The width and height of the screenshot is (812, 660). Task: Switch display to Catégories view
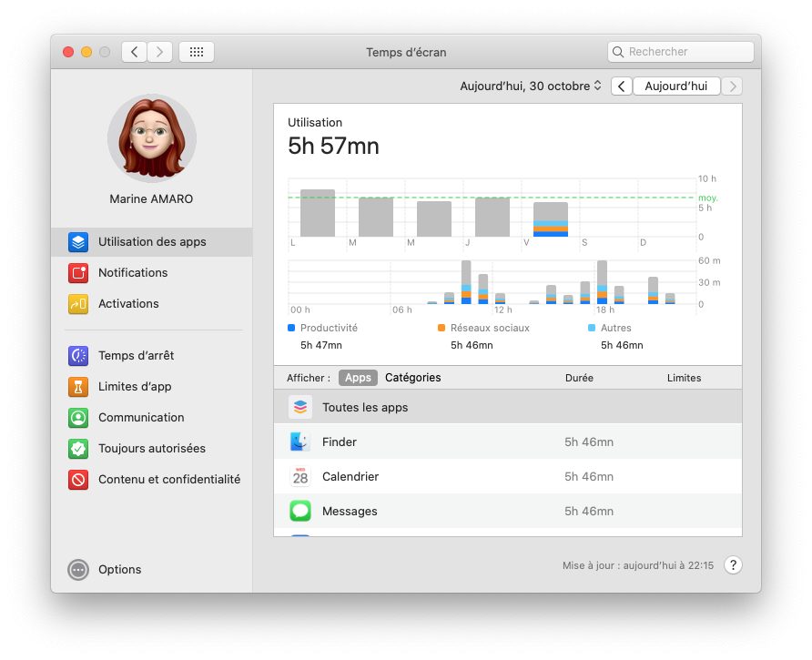coord(412,378)
